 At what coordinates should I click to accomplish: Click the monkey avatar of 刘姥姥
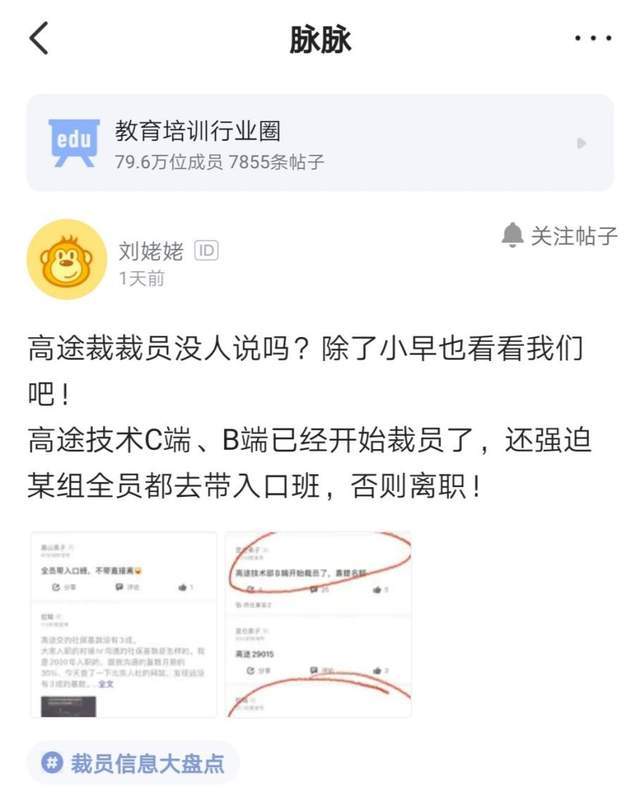(x=67, y=259)
